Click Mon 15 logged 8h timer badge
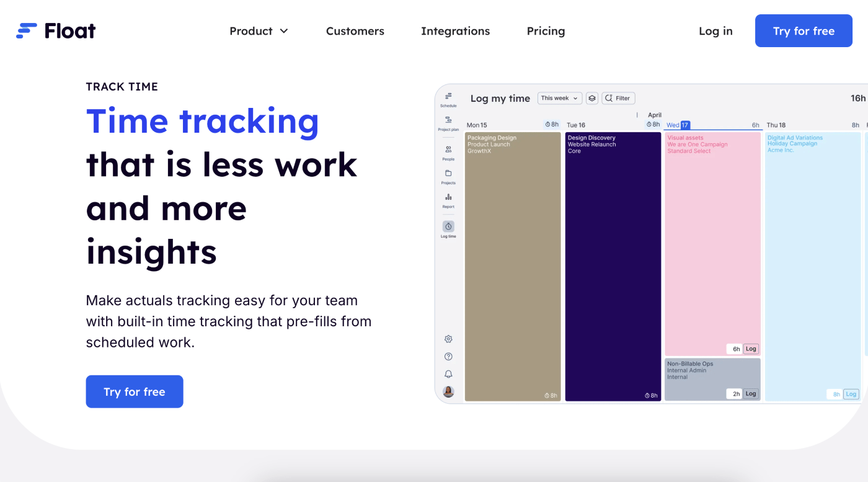The height and width of the screenshot is (482, 868). click(x=552, y=125)
